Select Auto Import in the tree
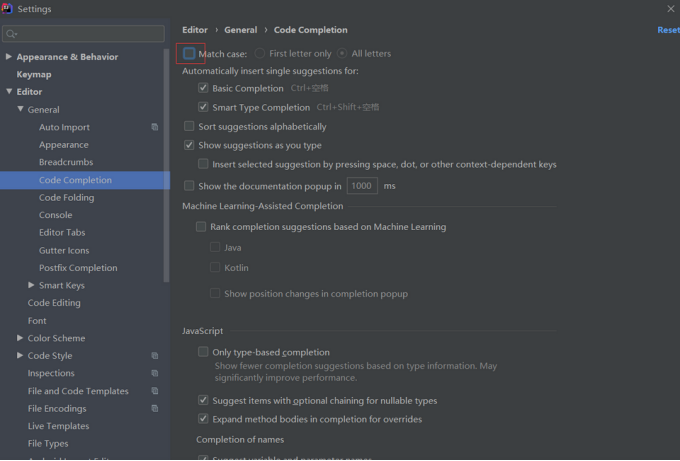Screen dimensions: 680x461 pos(64,127)
